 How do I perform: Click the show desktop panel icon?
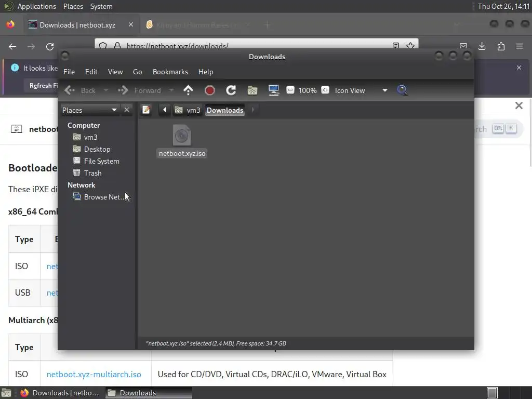pyautogui.click(x=6, y=393)
